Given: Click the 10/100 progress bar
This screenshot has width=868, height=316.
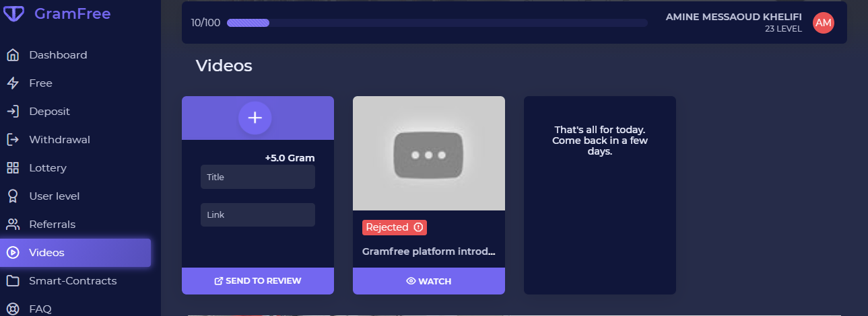Looking at the screenshot, I should tap(437, 23).
